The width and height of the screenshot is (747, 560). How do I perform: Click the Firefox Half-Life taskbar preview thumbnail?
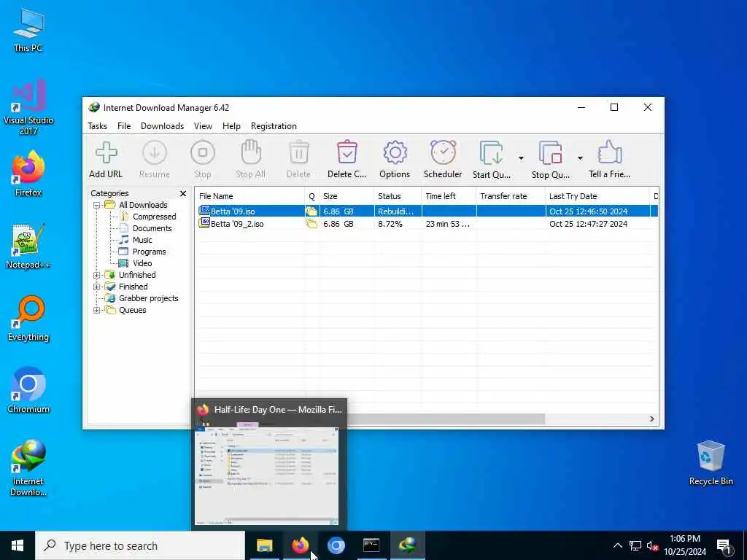(267, 475)
